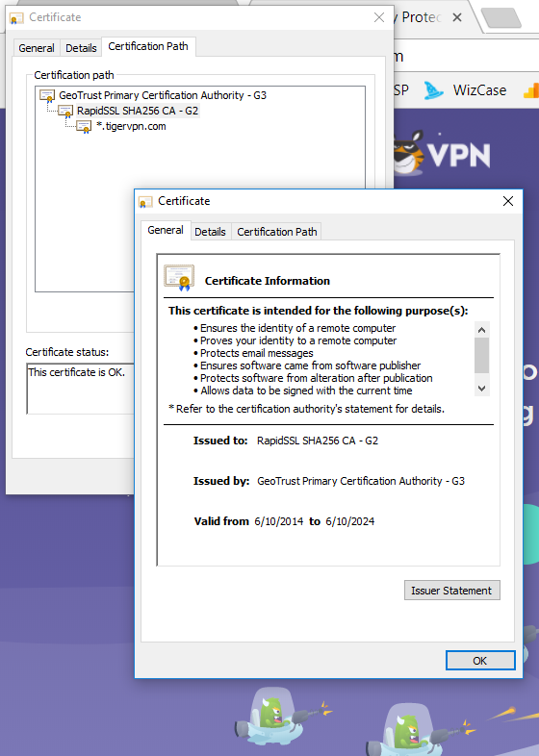This screenshot has height=756, width=539.
Task: Click 'This certificate is OK.' status text
Action: coord(76,372)
